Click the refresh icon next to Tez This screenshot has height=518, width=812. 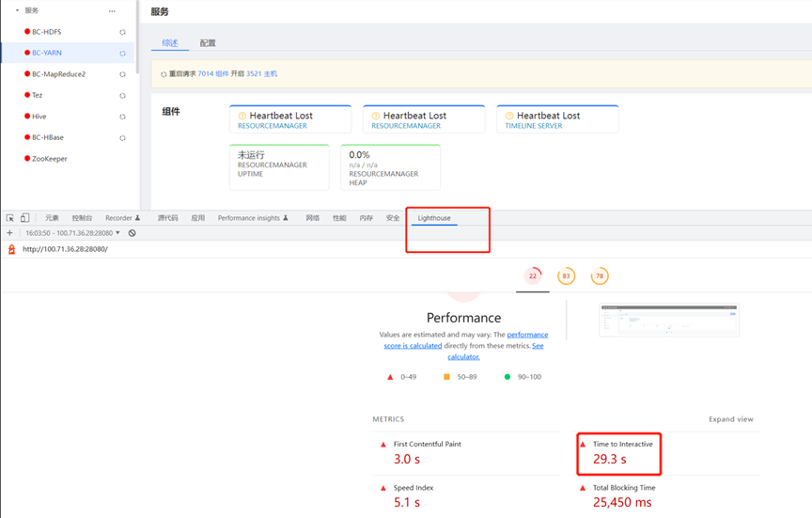(x=123, y=96)
